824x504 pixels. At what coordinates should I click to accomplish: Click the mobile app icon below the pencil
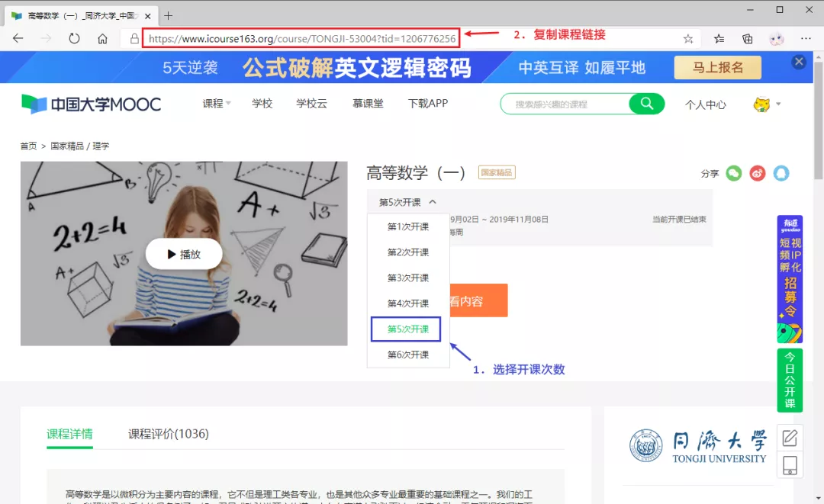(790, 465)
